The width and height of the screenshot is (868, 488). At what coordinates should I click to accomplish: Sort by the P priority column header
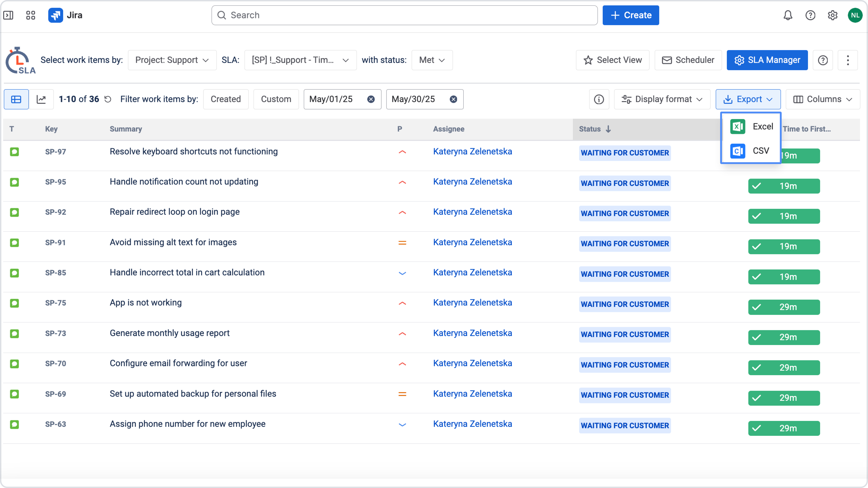pos(400,129)
